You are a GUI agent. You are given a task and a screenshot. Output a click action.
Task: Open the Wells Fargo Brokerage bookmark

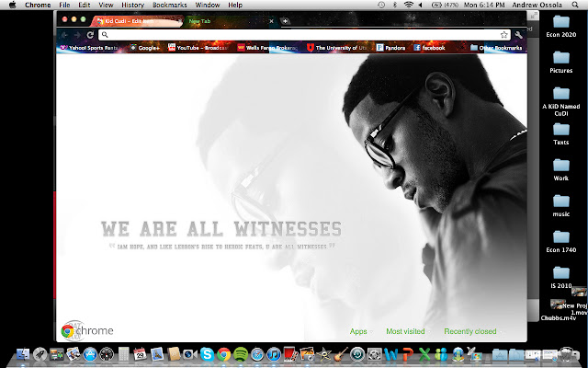coord(267,48)
